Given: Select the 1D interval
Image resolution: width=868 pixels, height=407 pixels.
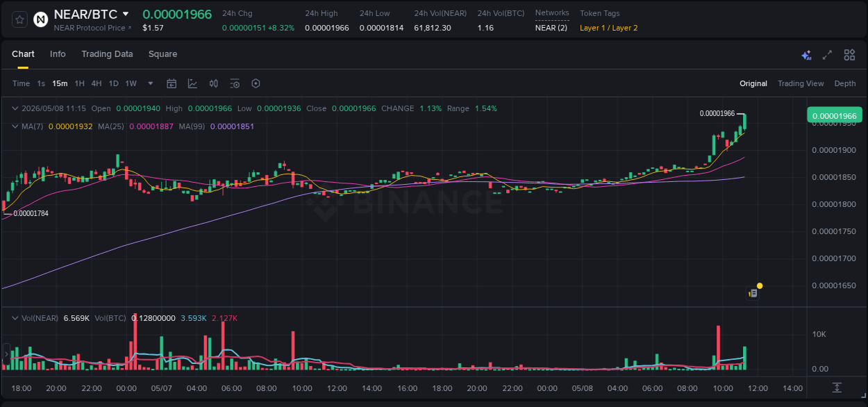Looking at the screenshot, I should click(x=113, y=83).
